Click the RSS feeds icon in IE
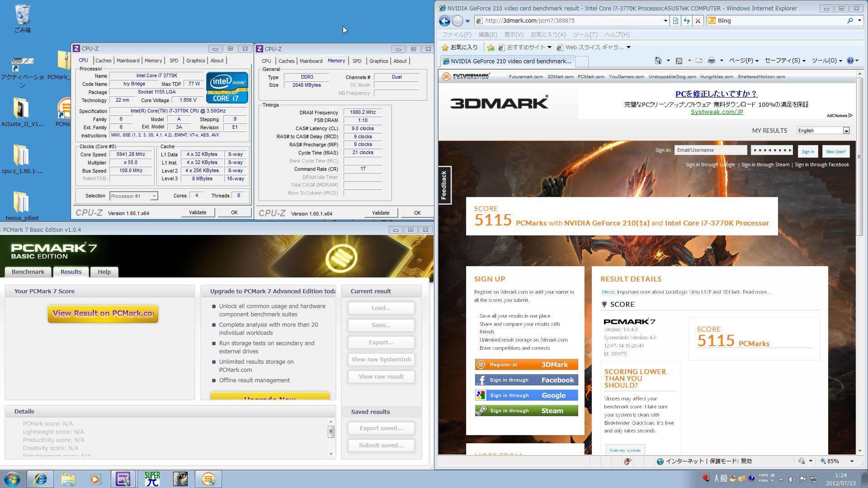The width and height of the screenshot is (868, 488). click(x=679, y=61)
